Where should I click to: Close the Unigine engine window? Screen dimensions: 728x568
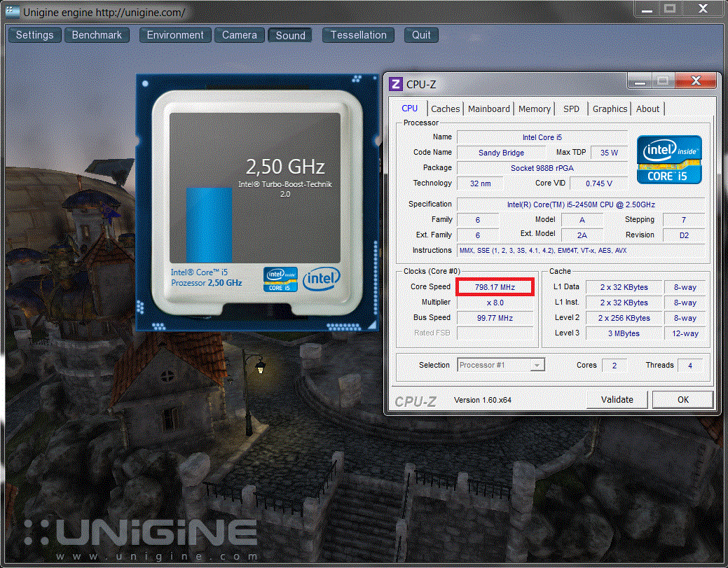[x=703, y=9]
